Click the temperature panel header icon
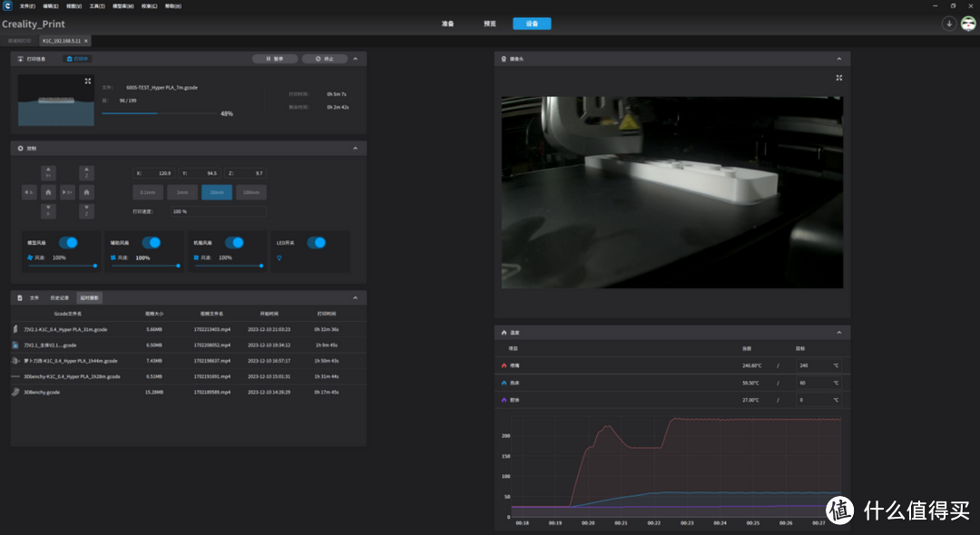 click(504, 333)
